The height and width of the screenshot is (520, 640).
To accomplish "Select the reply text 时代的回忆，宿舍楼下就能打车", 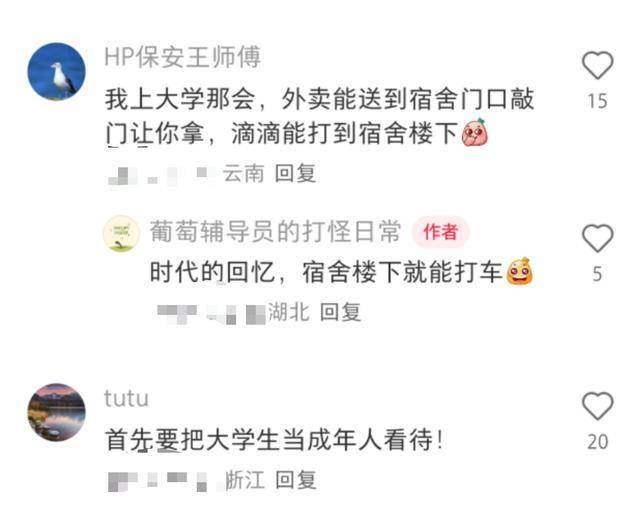I will (341, 272).
